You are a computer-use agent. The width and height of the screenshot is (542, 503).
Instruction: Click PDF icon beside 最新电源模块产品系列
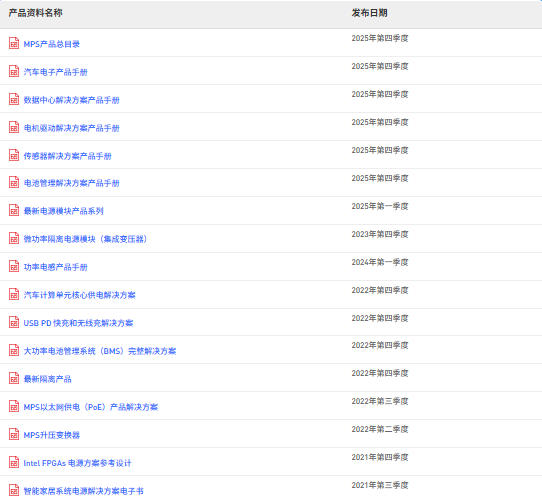pos(14,210)
